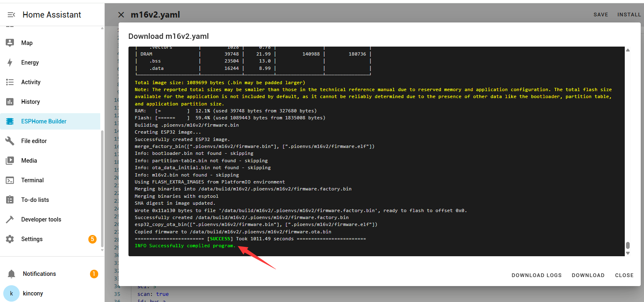Viewport: 644px width, 302px height.
Task: Open the Media player icon
Action: (x=10, y=161)
